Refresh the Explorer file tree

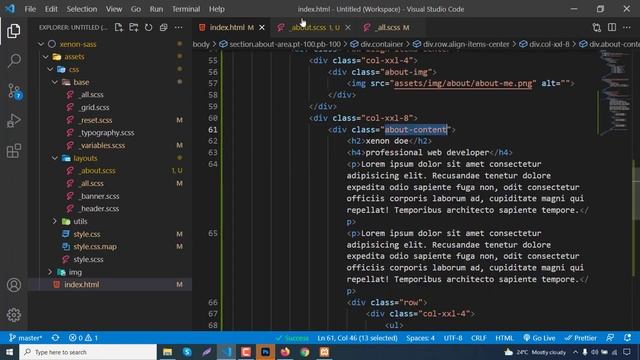[x=149, y=27]
